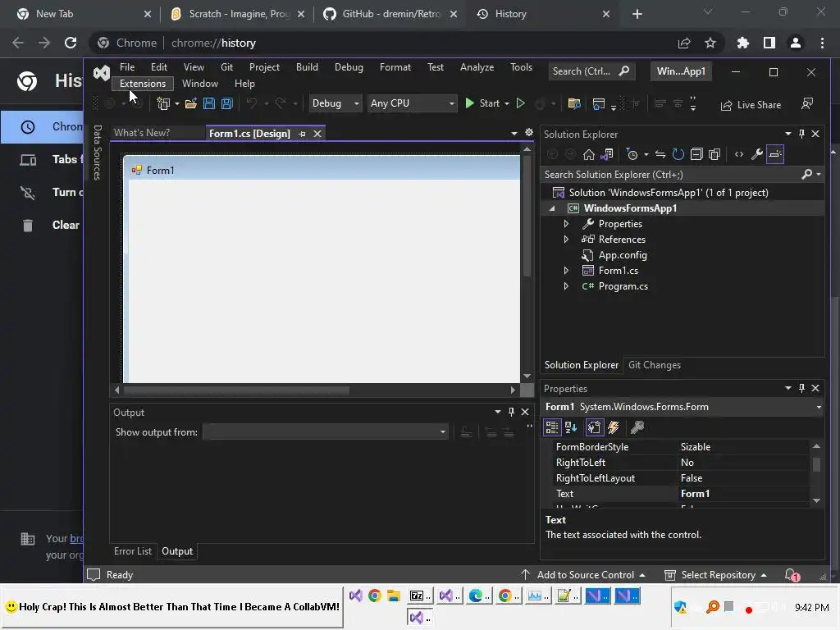Expand the Form1.cs node
This screenshot has width=840, height=630.
(x=566, y=271)
